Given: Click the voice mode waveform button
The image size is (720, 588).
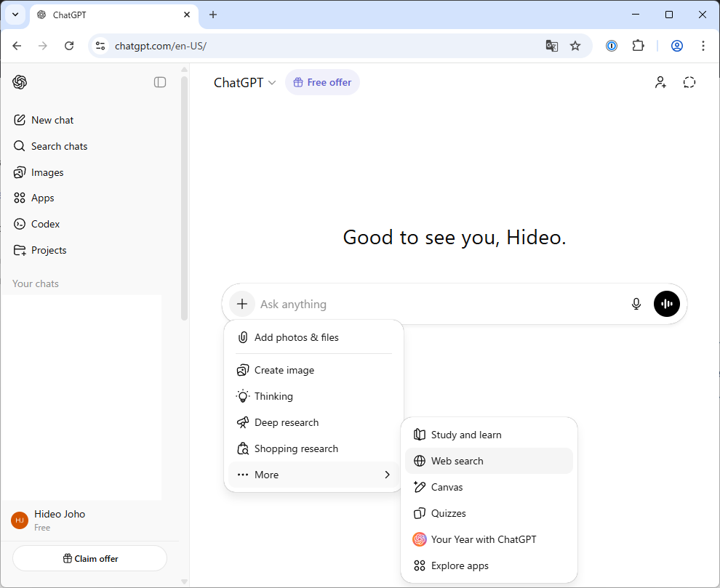Looking at the screenshot, I should 666,304.
